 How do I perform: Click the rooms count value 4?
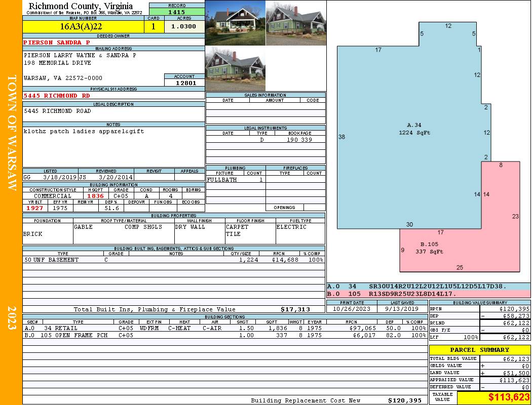point(171,196)
